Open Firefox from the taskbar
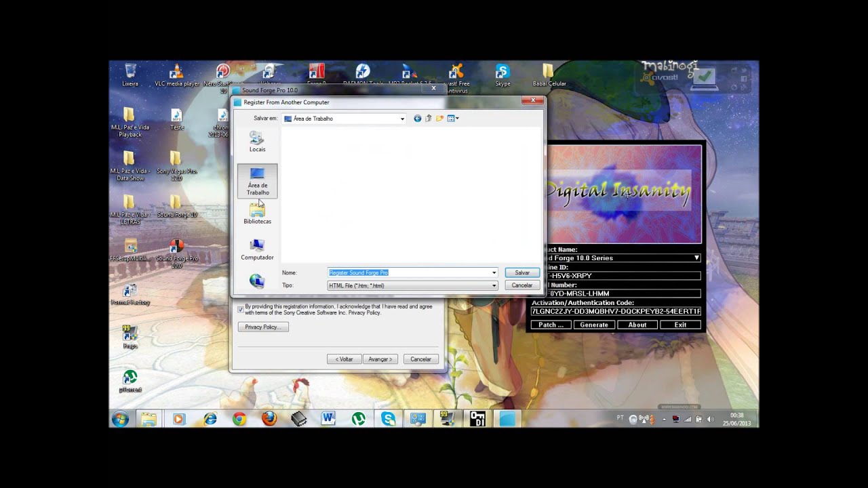The width and height of the screenshot is (868, 488). tap(269, 419)
